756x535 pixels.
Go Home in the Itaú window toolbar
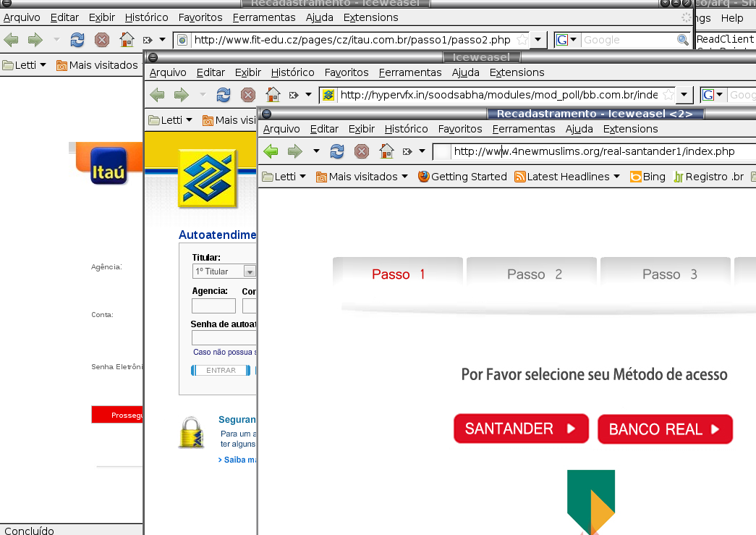click(127, 40)
